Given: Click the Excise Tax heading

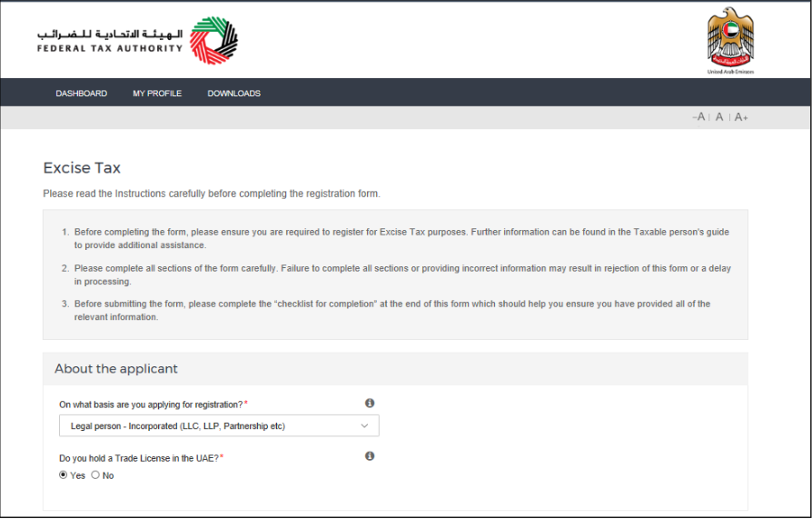Looking at the screenshot, I should point(82,168).
